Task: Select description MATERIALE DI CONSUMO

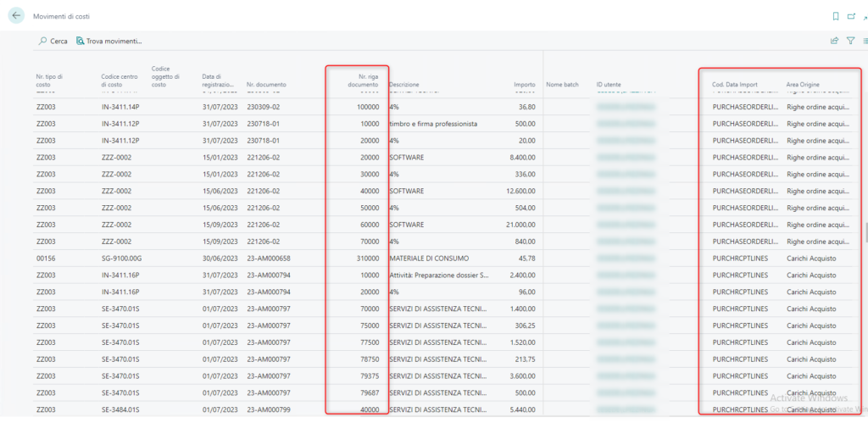Action: (429, 259)
